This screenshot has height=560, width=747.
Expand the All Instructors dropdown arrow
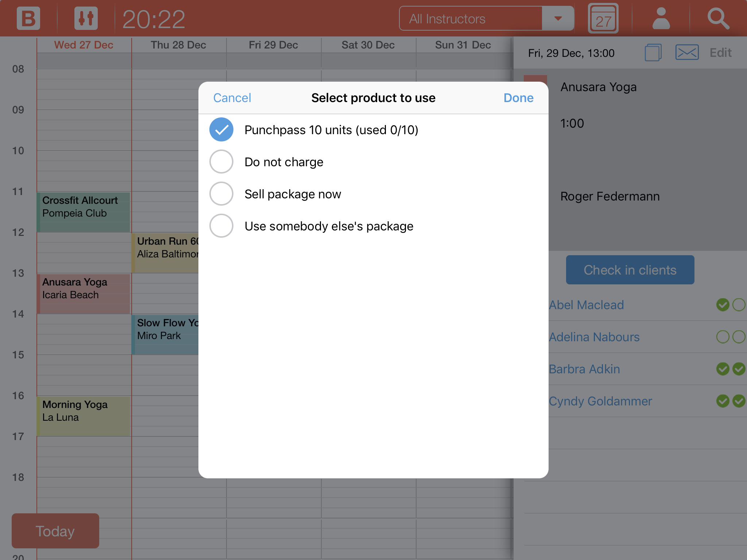click(558, 19)
